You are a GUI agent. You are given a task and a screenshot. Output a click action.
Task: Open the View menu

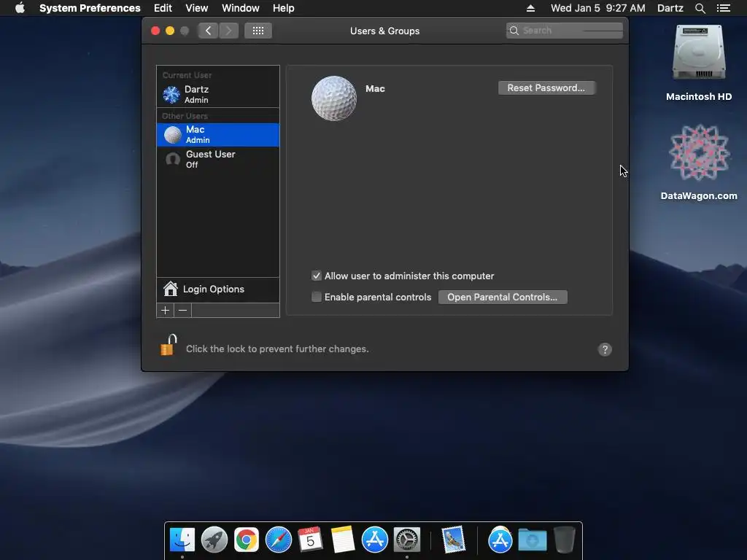[x=197, y=8]
